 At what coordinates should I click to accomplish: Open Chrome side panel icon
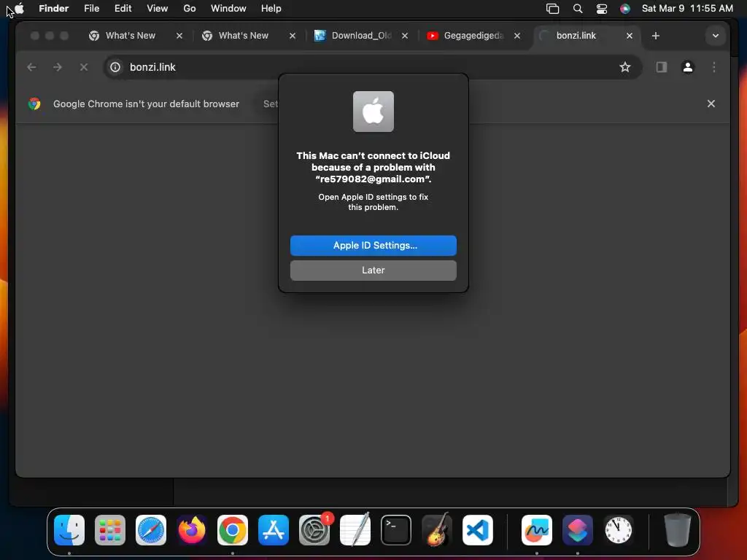pyautogui.click(x=661, y=67)
